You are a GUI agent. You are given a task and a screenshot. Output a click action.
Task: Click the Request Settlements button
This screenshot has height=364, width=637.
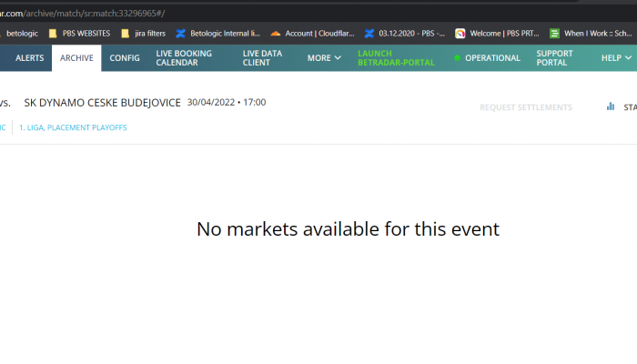pos(526,107)
